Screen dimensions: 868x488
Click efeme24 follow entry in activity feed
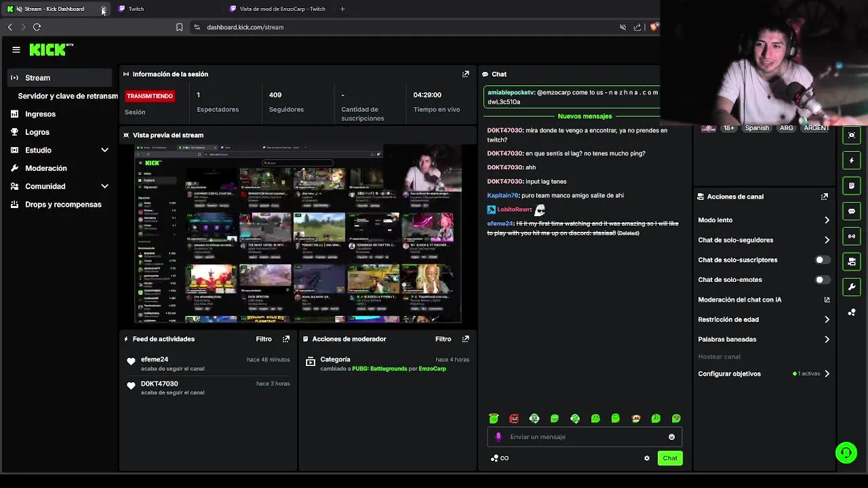coord(207,364)
